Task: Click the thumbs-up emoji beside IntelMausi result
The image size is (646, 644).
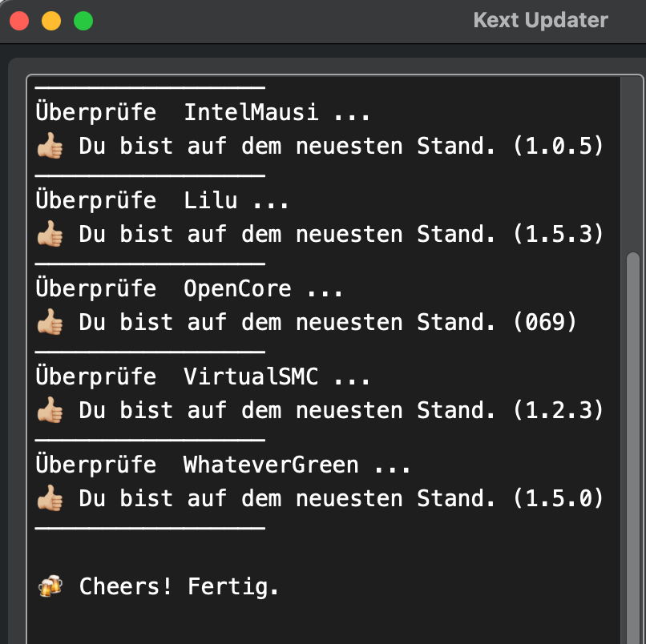Action: (x=50, y=146)
